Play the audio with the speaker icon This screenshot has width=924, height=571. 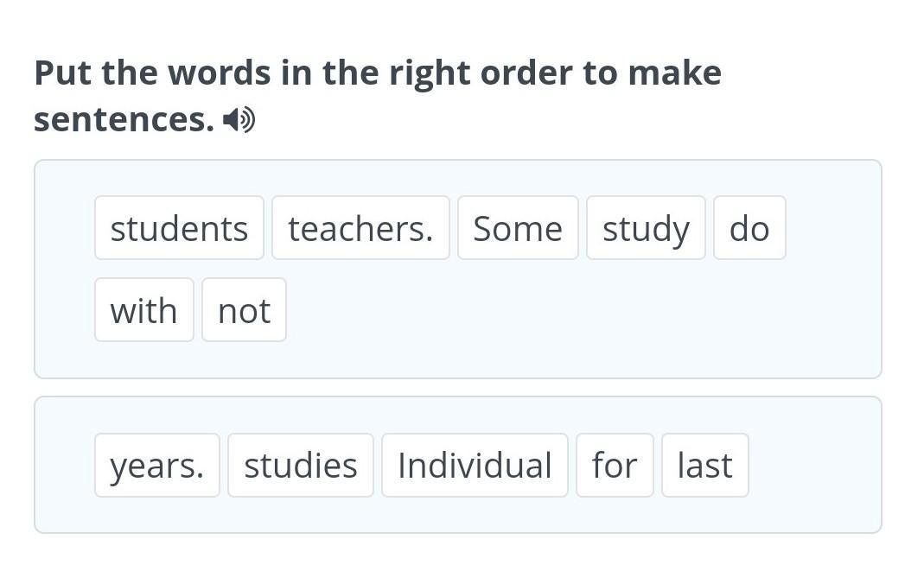(239, 120)
